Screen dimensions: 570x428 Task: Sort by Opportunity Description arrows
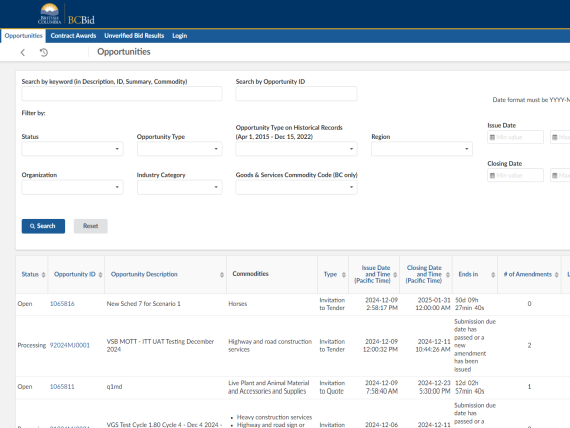[x=222, y=275]
